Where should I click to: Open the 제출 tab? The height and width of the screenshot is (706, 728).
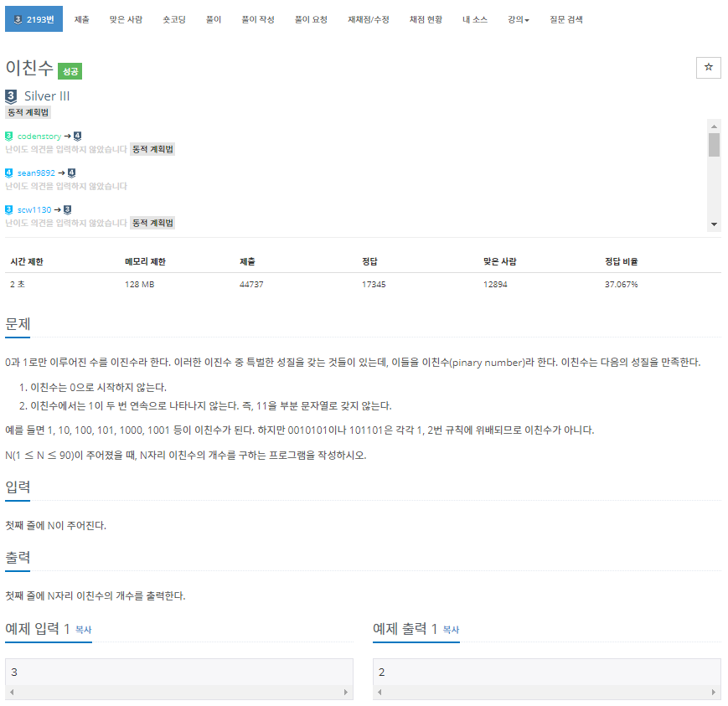82,19
